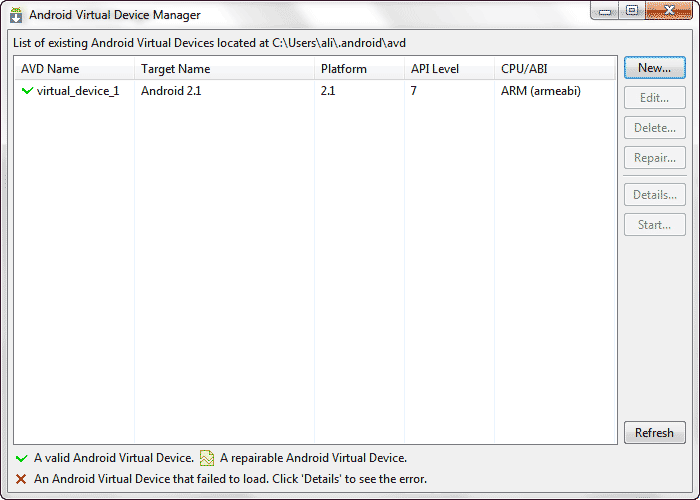Click the Android 2.1 target cell
The image size is (700, 500).
171,91
